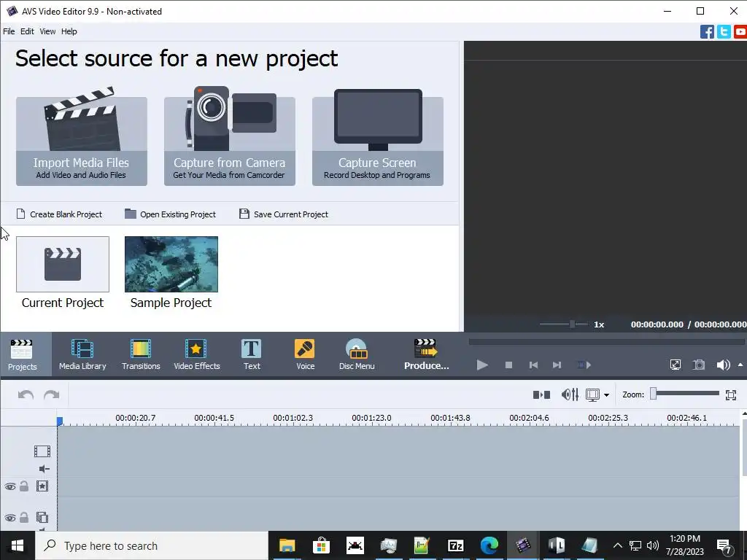Open the Help menu
Screen dimensions: 747x560
point(69,31)
